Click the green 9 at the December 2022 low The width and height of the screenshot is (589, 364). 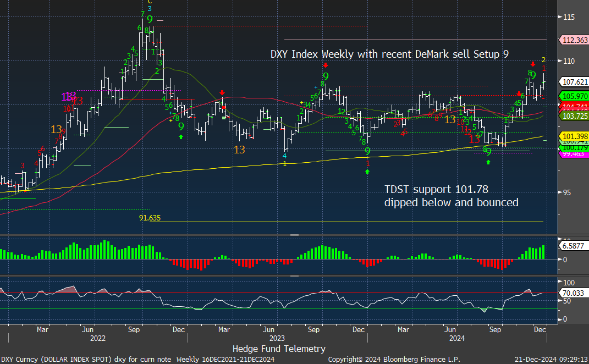(x=181, y=126)
